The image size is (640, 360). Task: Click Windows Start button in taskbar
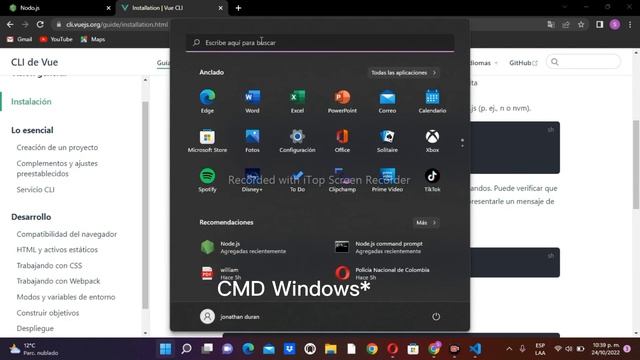[x=166, y=349]
